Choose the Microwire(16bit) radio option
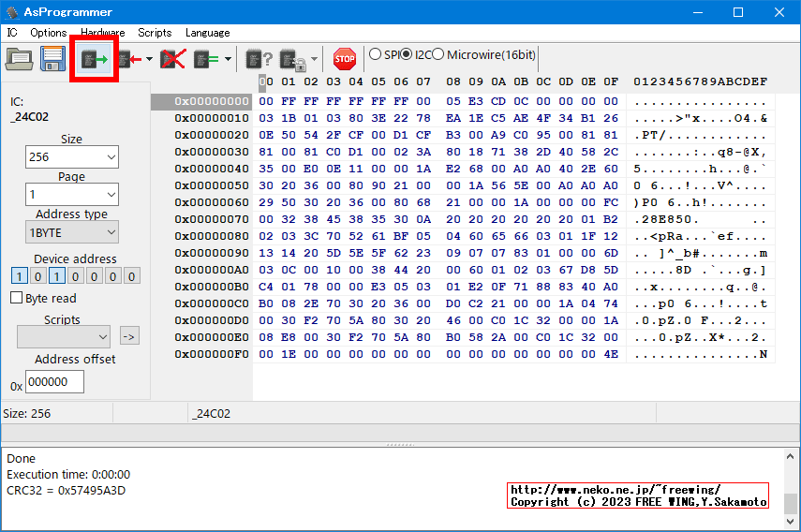801x532 pixels. pyautogui.click(x=438, y=54)
